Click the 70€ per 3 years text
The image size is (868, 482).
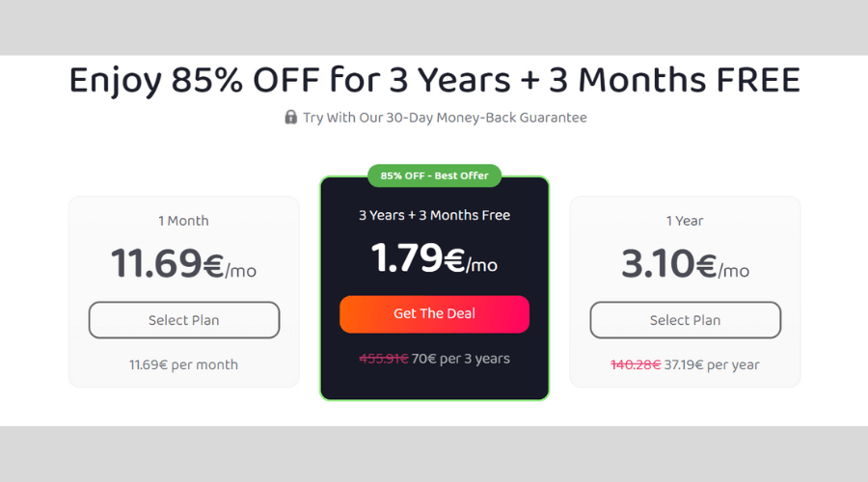(x=461, y=359)
